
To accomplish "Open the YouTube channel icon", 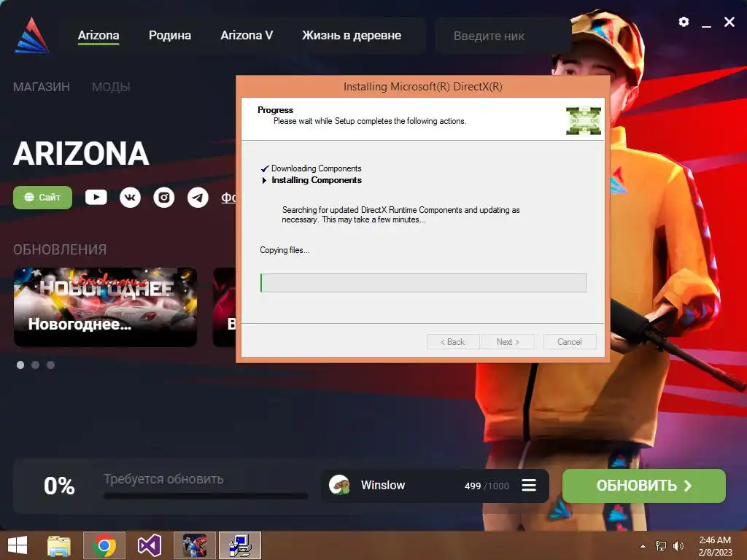I will (96, 197).
